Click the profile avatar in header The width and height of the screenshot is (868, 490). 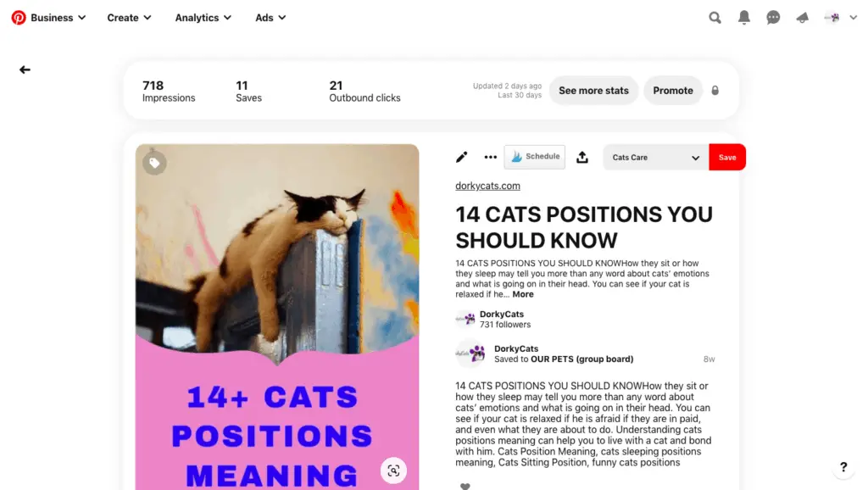[832, 18]
